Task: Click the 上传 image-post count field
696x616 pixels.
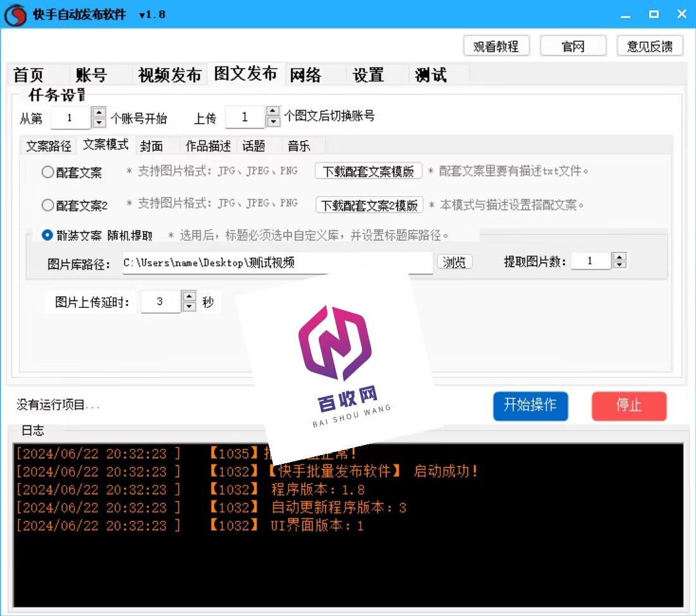Action: 246,117
